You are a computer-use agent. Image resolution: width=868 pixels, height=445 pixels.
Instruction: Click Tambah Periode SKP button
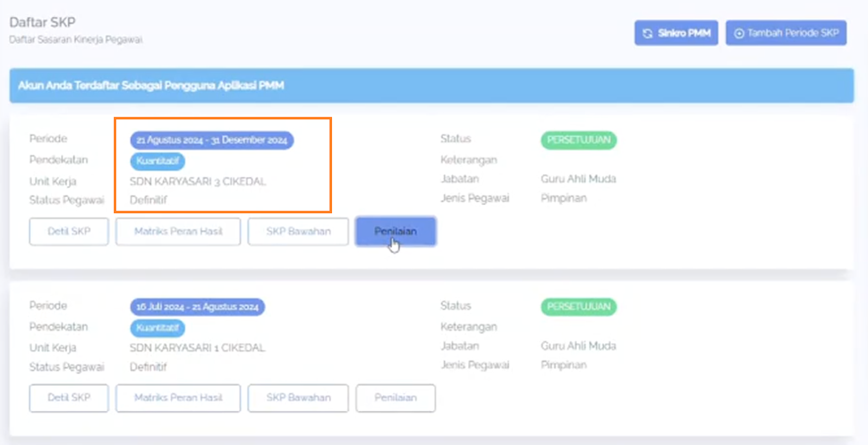pyautogui.click(x=786, y=33)
